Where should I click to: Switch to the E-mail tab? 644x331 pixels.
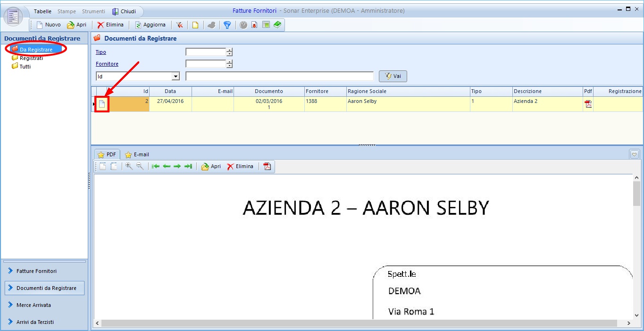137,154
